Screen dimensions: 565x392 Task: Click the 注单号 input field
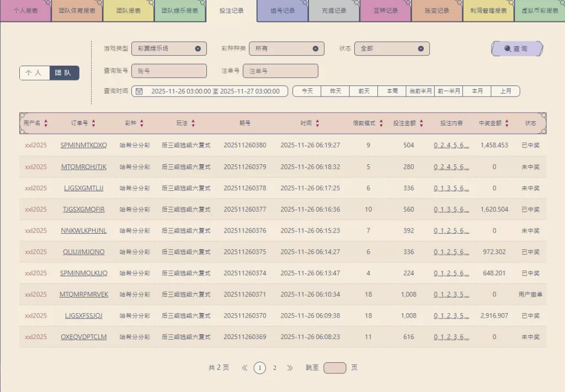point(280,71)
